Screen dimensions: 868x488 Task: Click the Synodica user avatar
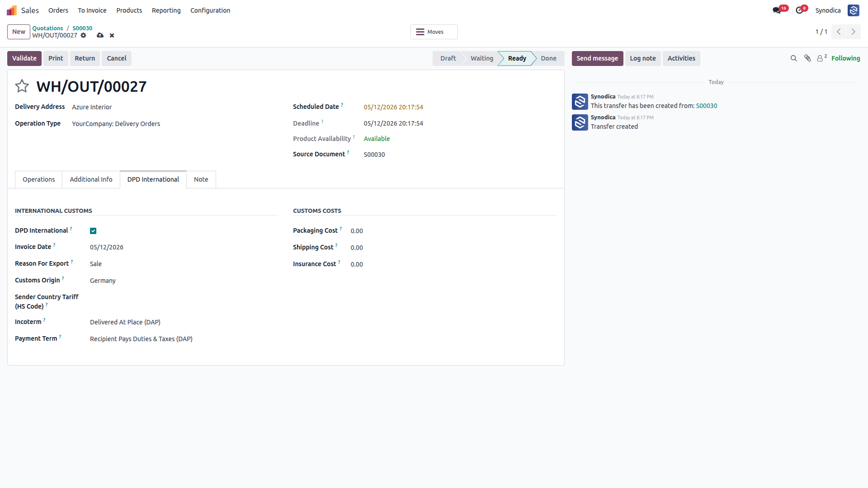[853, 10]
